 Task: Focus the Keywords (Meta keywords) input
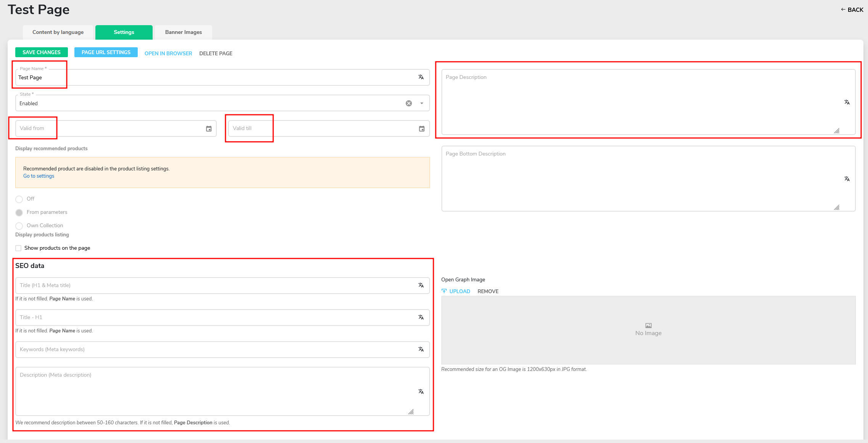point(222,349)
